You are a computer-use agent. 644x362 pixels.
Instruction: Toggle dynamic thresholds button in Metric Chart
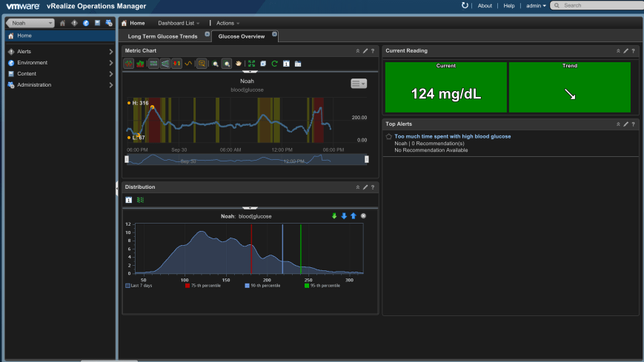tap(153, 64)
